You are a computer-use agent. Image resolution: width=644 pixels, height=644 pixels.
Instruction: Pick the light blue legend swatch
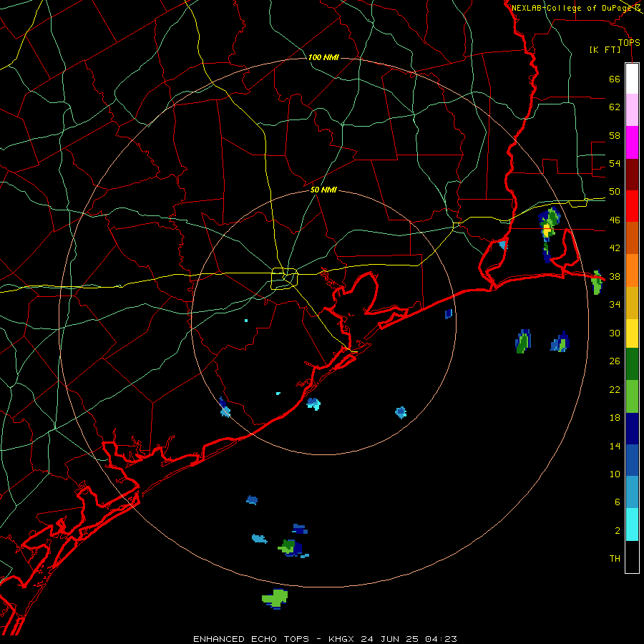point(632,492)
